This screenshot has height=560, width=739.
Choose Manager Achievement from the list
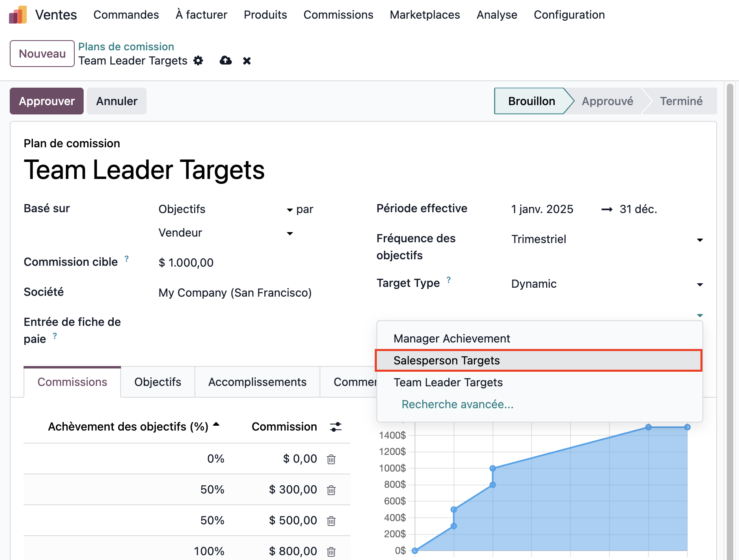click(540, 338)
